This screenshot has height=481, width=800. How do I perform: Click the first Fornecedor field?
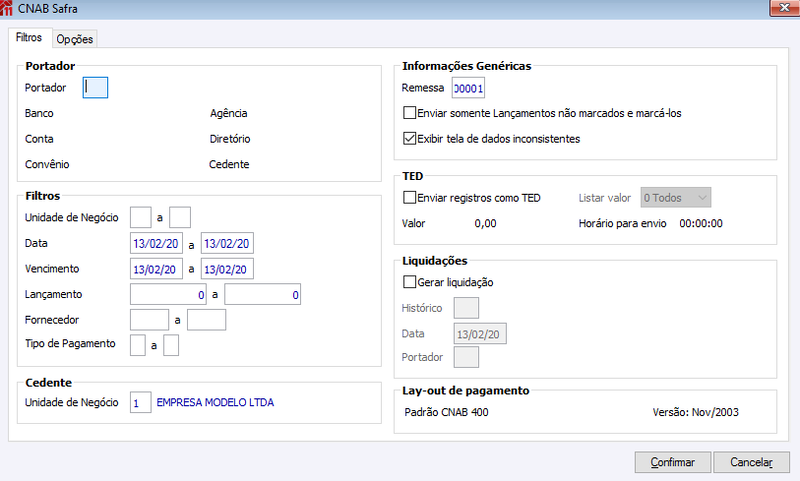[x=149, y=320]
